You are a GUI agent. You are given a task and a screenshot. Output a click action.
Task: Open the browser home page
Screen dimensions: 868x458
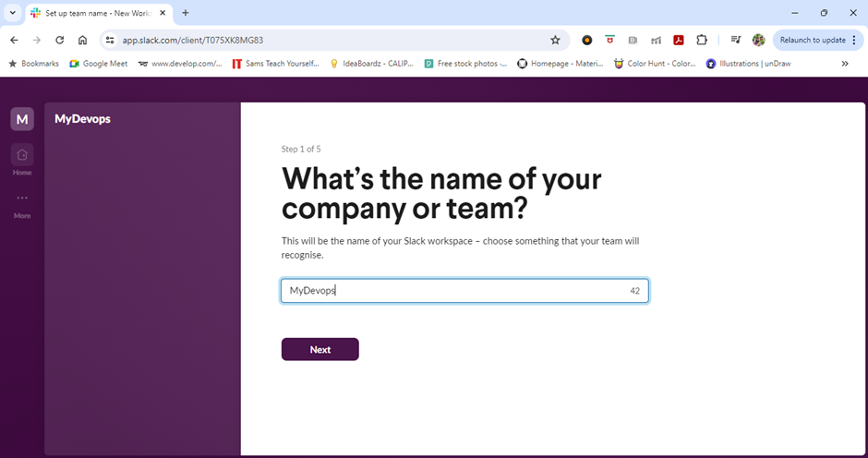82,40
